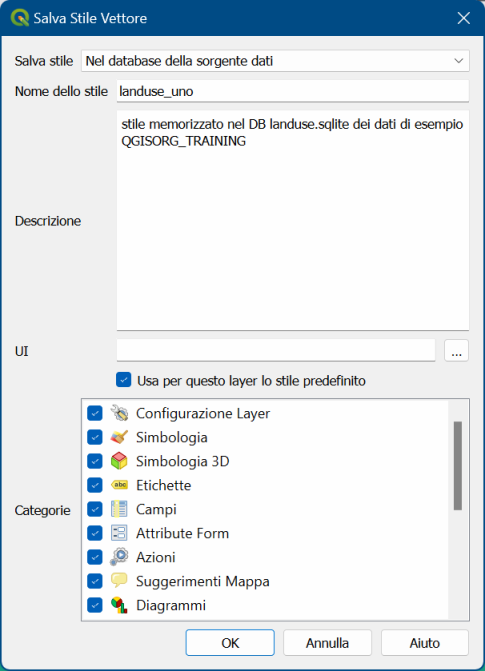485x671 pixels.
Task: Open help via Aiuto button
Action: 425,643
